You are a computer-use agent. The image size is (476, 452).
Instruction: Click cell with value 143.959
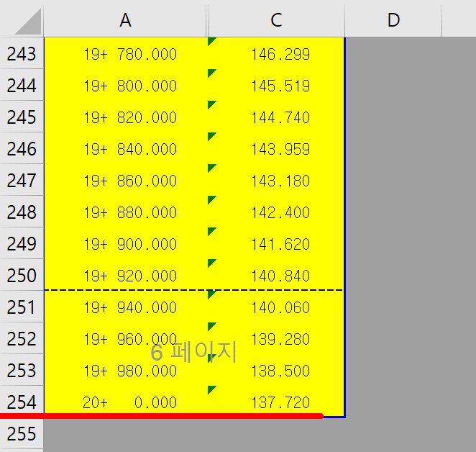pos(276,148)
